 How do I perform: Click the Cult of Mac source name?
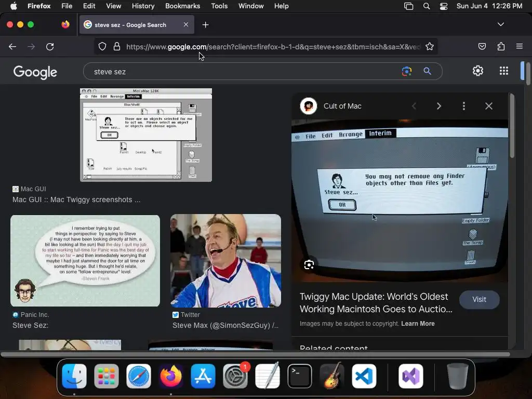(x=342, y=106)
